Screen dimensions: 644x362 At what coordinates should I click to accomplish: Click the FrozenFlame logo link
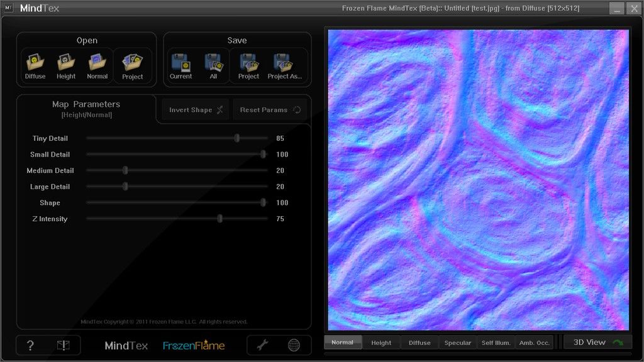194,346
